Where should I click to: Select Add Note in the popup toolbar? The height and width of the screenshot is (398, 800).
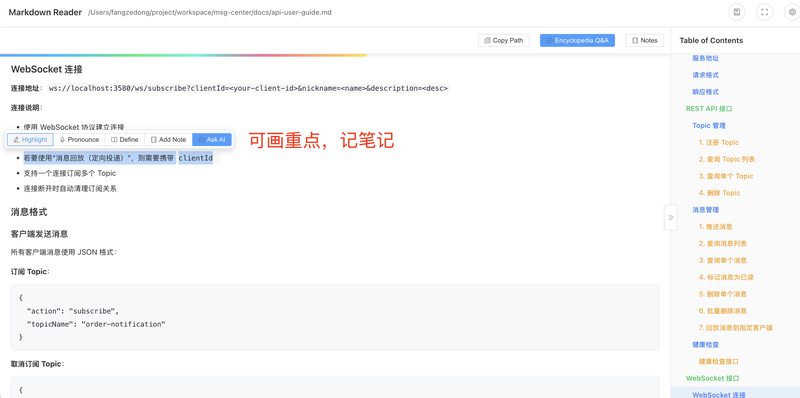point(168,139)
